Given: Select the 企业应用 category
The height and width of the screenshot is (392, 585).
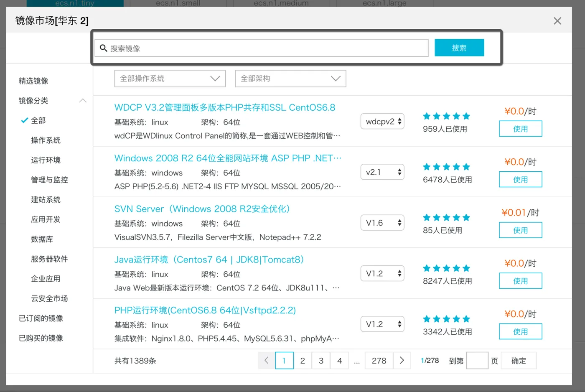Looking at the screenshot, I should coord(46,279).
